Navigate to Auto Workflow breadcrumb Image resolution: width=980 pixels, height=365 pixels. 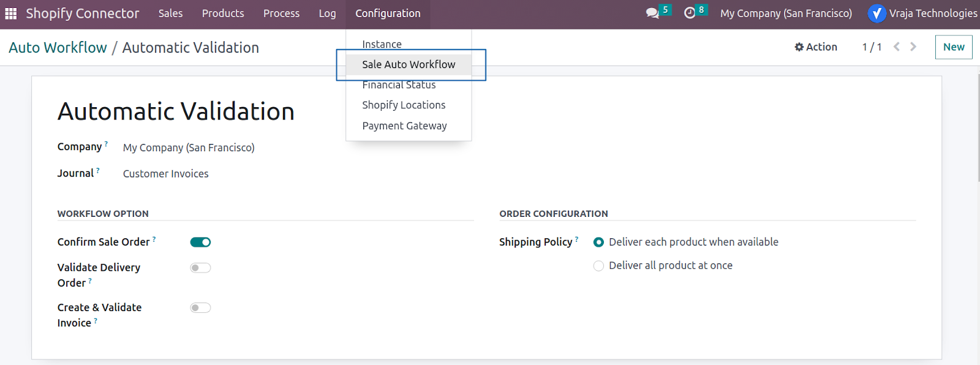pyautogui.click(x=58, y=47)
